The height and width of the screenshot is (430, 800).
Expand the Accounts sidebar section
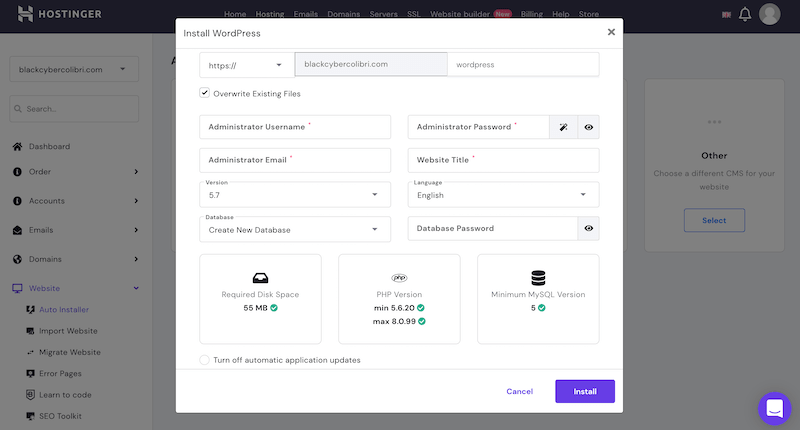[x=136, y=201]
